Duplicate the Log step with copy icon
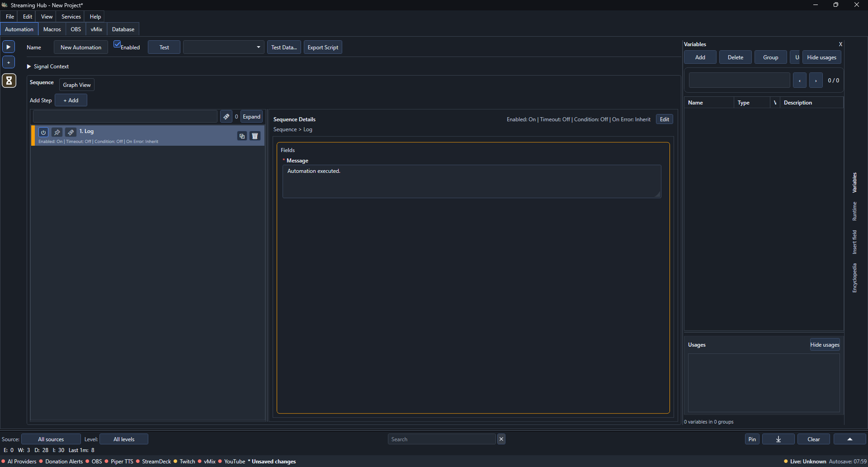 coord(242,136)
